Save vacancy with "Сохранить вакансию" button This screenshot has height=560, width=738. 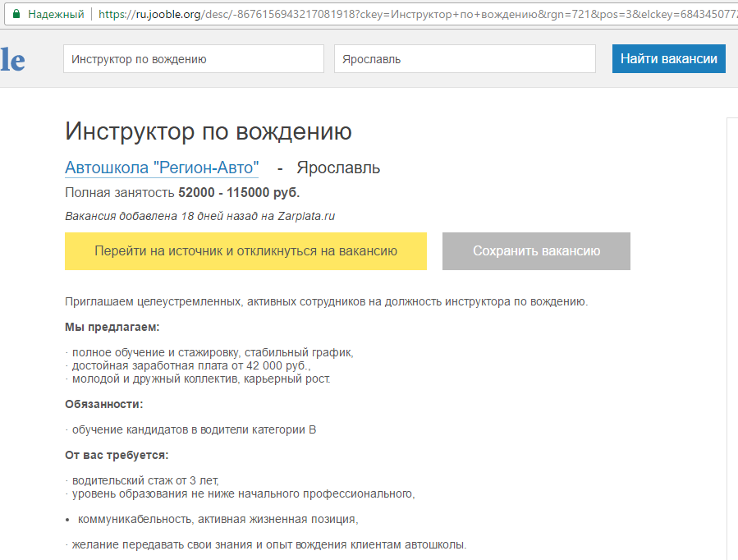coord(536,251)
